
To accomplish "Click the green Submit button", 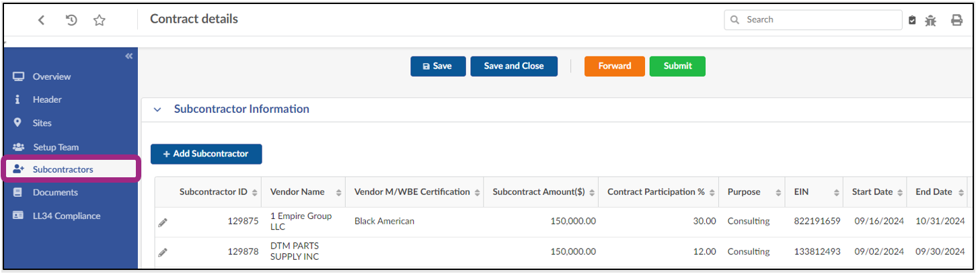I will (x=677, y=66).
